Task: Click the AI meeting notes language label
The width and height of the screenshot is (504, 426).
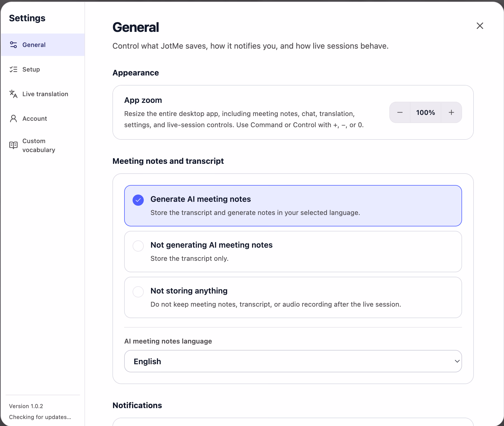Action: [x=168, y=341]
